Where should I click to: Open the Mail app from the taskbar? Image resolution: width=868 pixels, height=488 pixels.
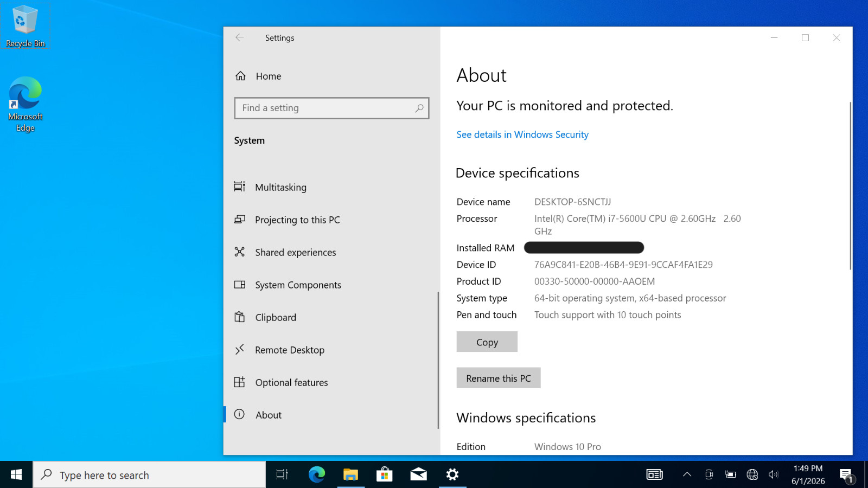point(418,474)
